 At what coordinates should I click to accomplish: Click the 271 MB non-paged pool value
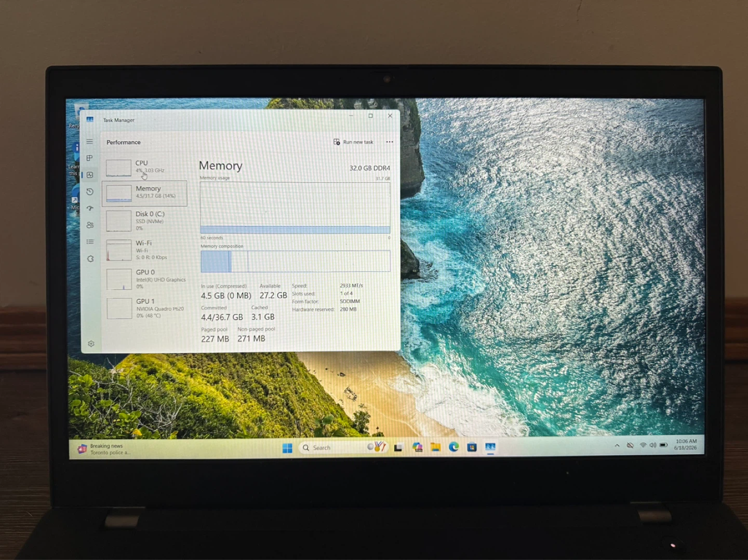click(251, 338)
